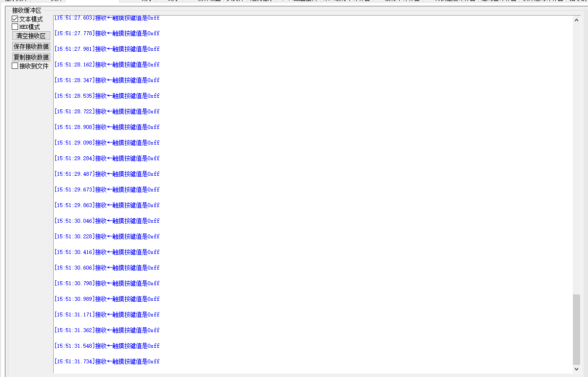Toggle the 文本模式 checkbox
The height and width of the screenshot is (377, 588).
pyautogui.click(x=15, y=19)
